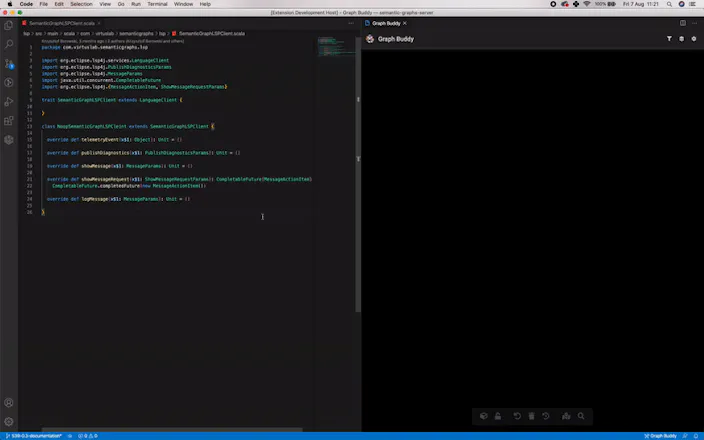Click the SemanticGraphLSPClient.scala breadcrumb file
Viewport: 704px width, 440px height.
click(x=212, y=34)
